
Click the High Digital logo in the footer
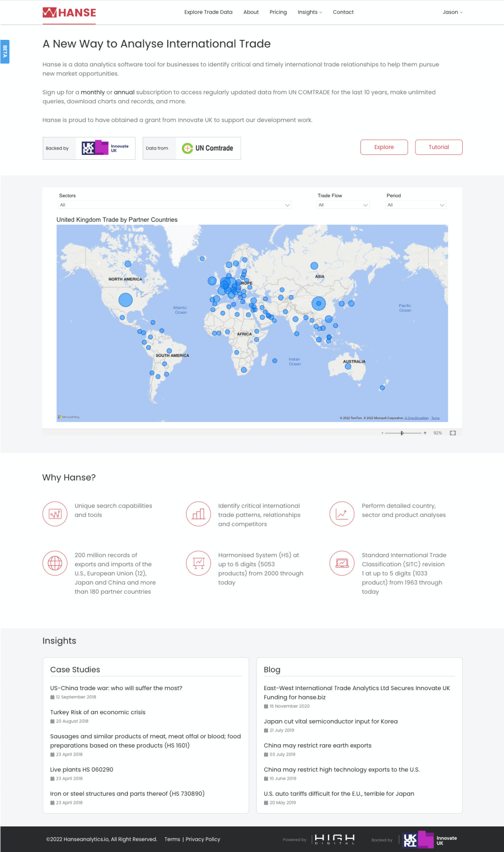334,839
